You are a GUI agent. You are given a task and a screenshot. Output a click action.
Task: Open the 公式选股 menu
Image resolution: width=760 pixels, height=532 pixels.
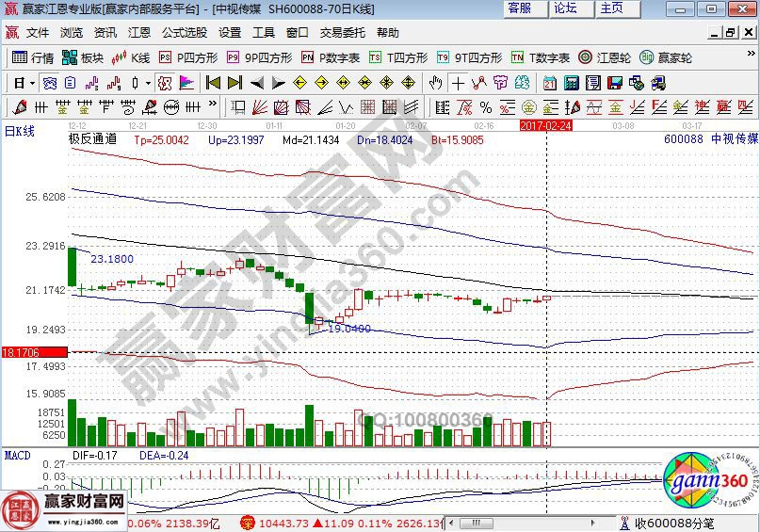pos(184,32)
